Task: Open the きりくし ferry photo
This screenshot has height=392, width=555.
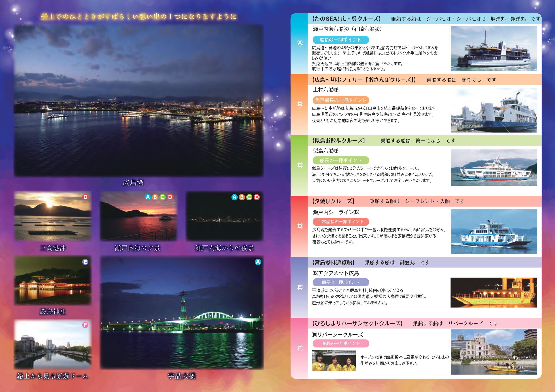Action: 494,110
